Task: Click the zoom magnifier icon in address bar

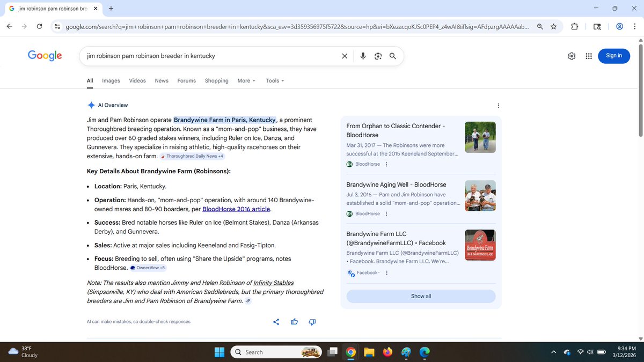Action: pos(540,26)
